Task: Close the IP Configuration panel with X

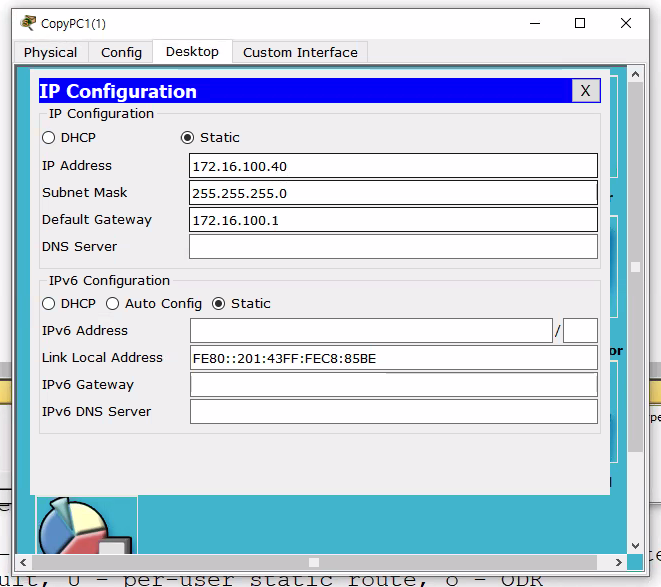Action: (x=586, y=90)
